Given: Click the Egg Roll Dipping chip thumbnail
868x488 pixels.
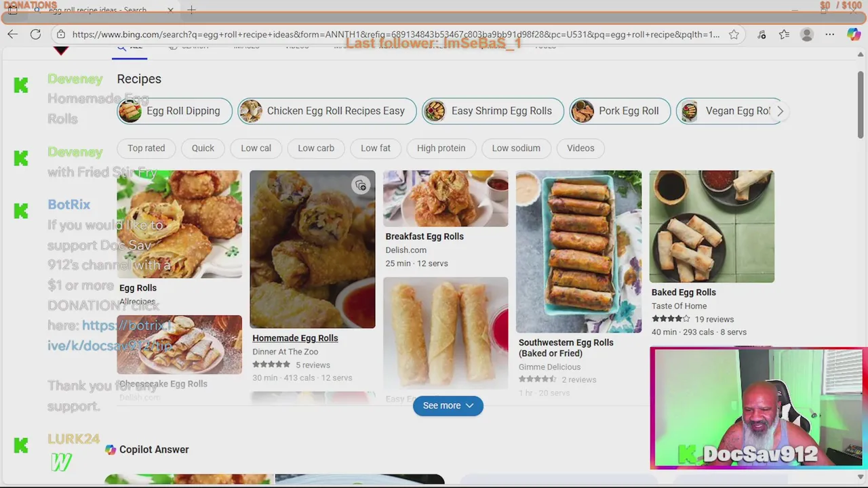Looking at the screenshot, I should (x=130, y=111).
